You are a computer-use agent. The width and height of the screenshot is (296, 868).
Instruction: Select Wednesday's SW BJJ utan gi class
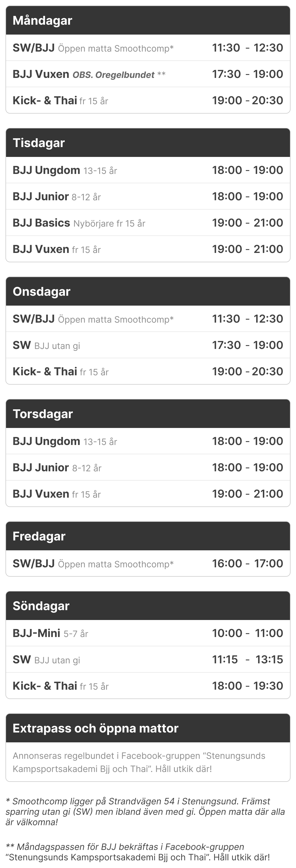(x=147, y=345)
